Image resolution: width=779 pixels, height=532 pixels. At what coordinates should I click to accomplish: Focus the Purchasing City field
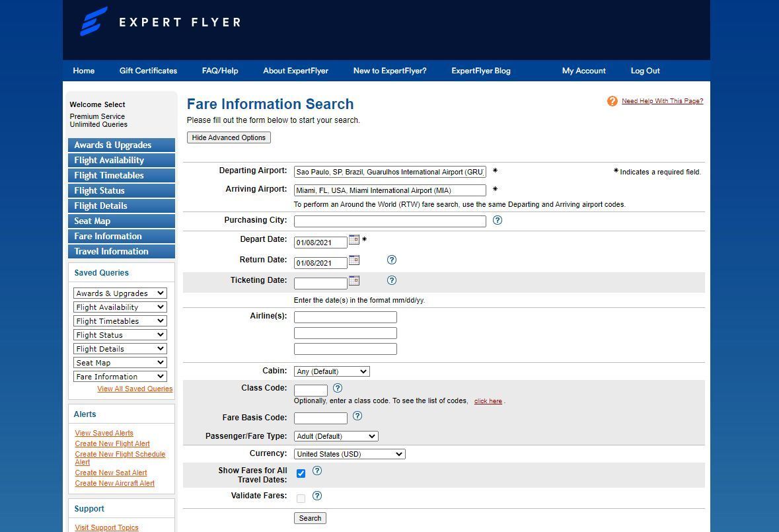[390, 221]
